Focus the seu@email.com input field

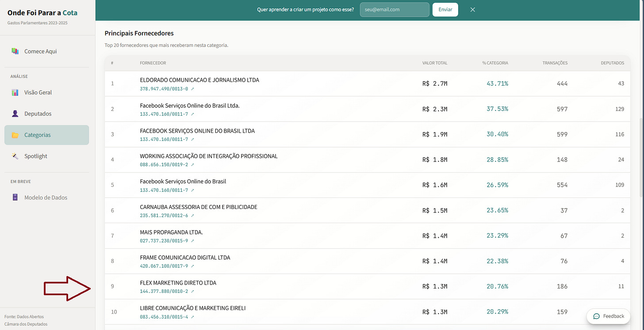(x=395, y=9)
